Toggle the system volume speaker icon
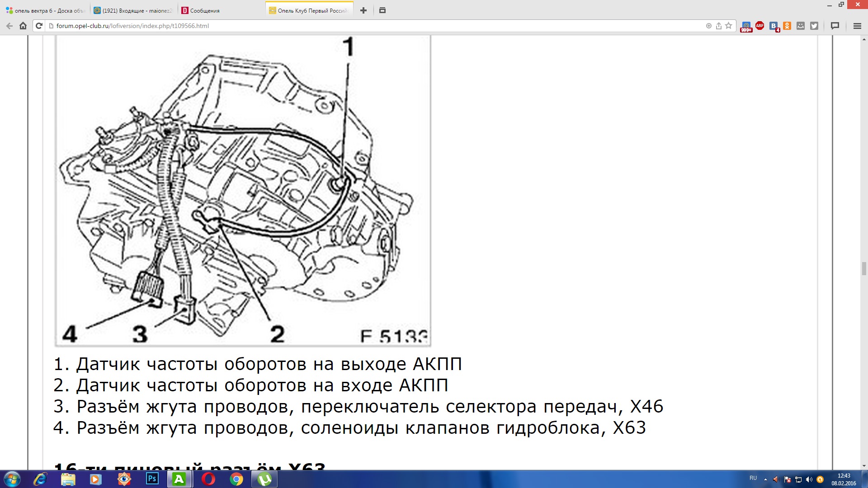This screenshot has height=488, width=868. 809,479
